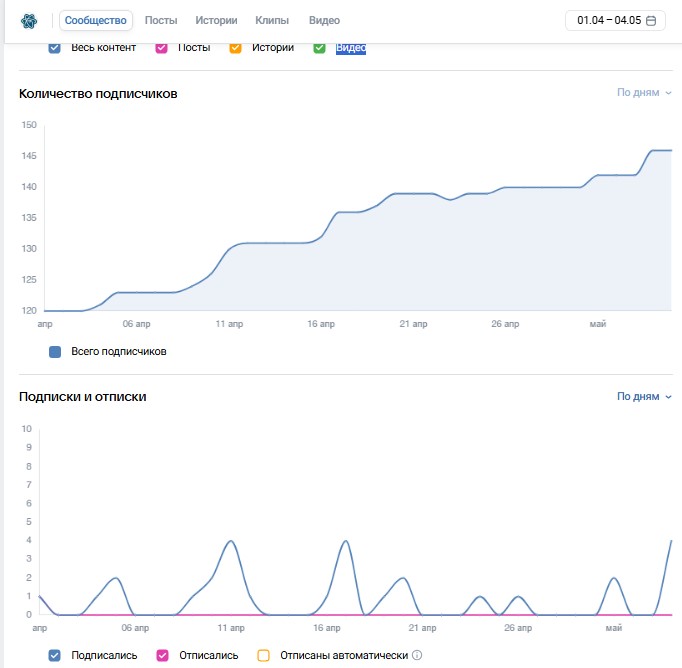The height and width of the screenshot is (668, 682).
Task: Open the 01.04 – 04.05 date range picker
Action: click(x=615, y=20)
